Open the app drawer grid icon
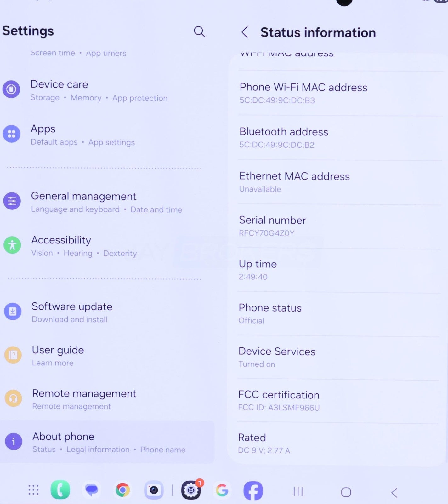448x504 pixels. pos(33,490)
